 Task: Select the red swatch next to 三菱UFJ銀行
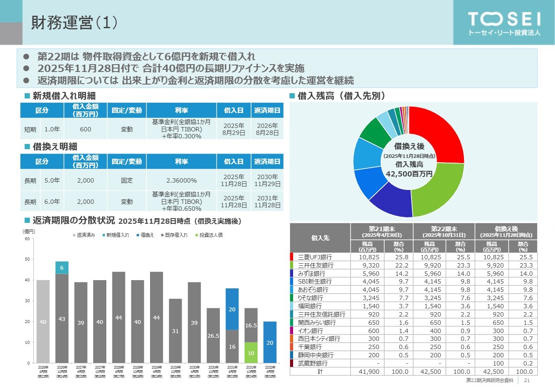pos(292,257)
